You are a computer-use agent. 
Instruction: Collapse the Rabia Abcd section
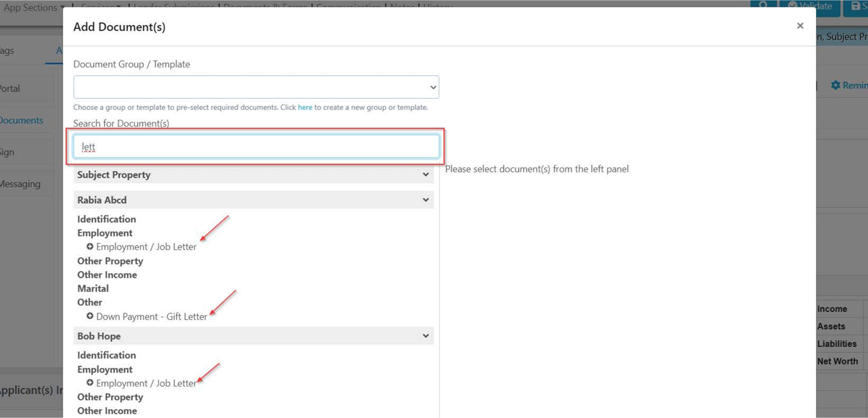425,200
